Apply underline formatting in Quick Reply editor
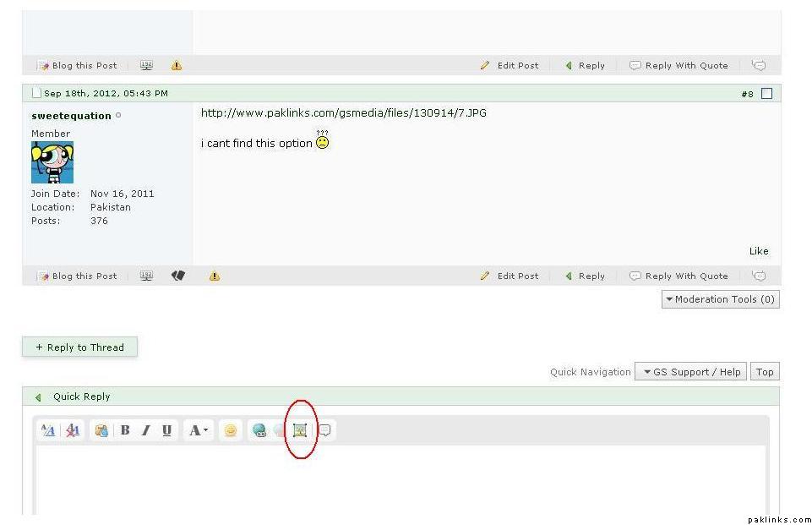 click(166, 430)
